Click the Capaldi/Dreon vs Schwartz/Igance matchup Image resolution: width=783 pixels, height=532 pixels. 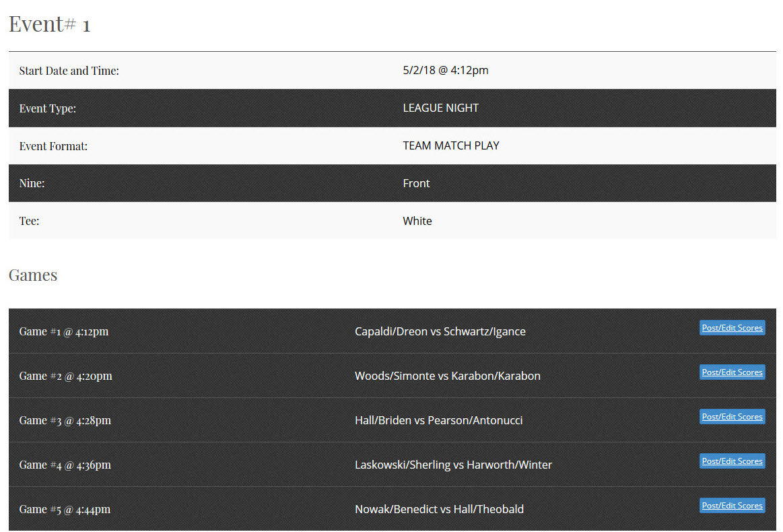pyautogui.click(x=440, y=331)
